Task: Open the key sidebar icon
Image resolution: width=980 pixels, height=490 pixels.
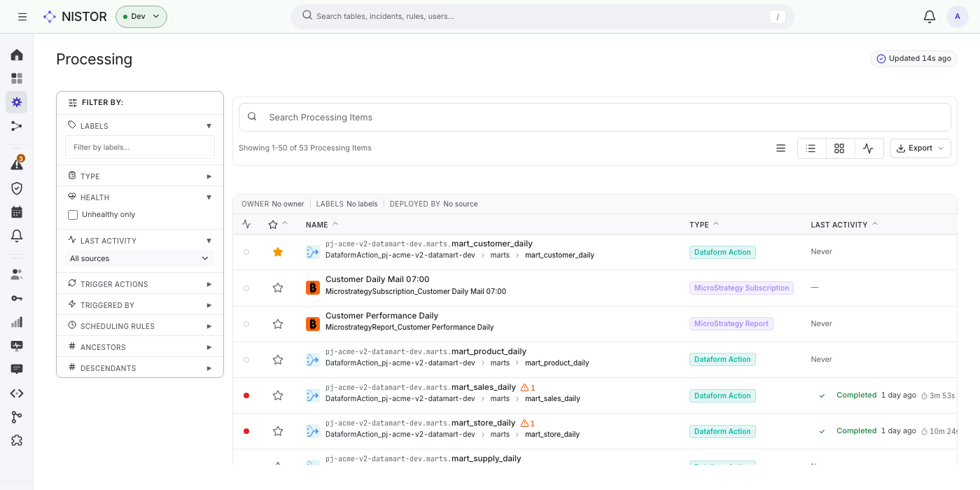Action: pos(17,298)
